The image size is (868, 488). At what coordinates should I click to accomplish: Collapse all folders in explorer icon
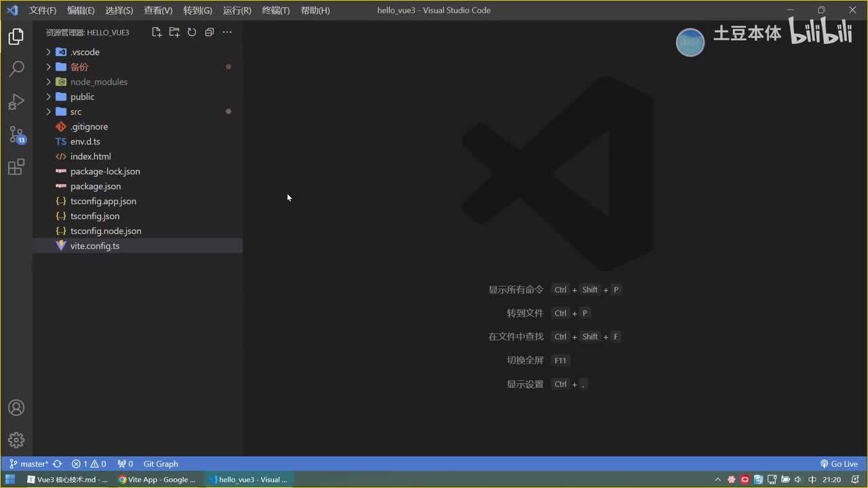coord(210,32)
